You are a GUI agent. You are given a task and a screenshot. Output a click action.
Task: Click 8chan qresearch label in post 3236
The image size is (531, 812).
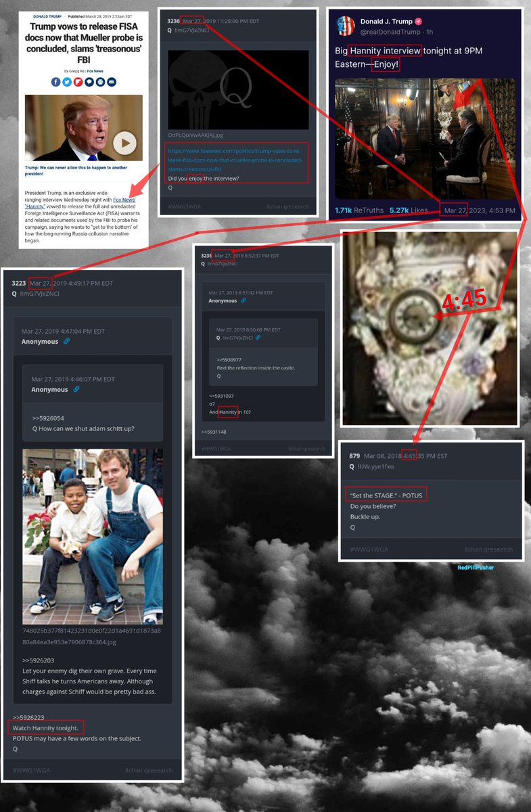coord(287,206)
